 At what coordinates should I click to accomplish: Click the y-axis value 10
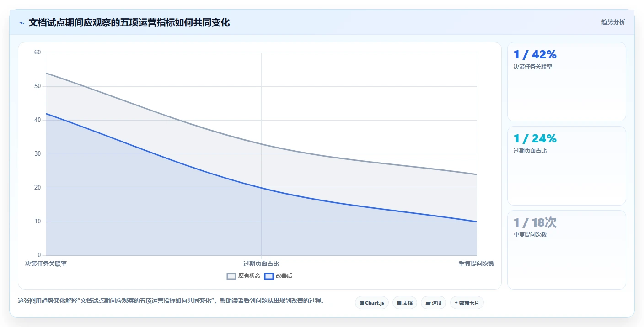(x=38, y=222)
